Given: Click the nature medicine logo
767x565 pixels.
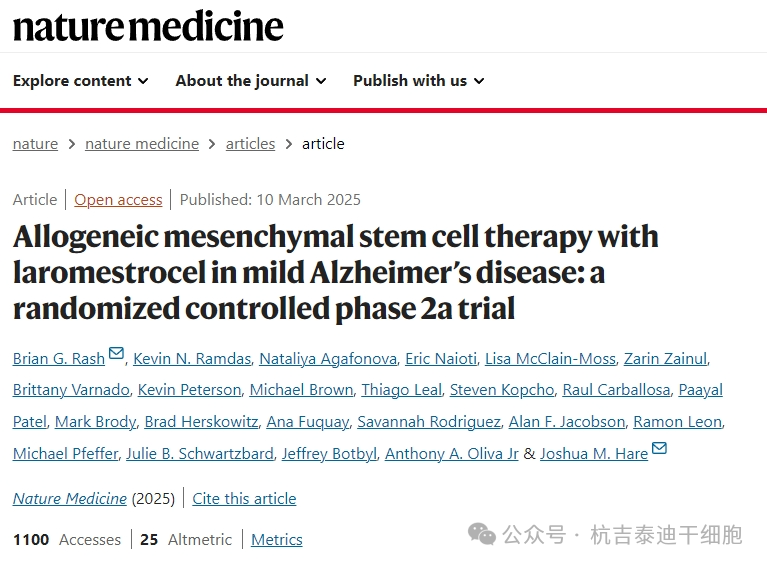Looking at the screenshot, I should 148,26.
